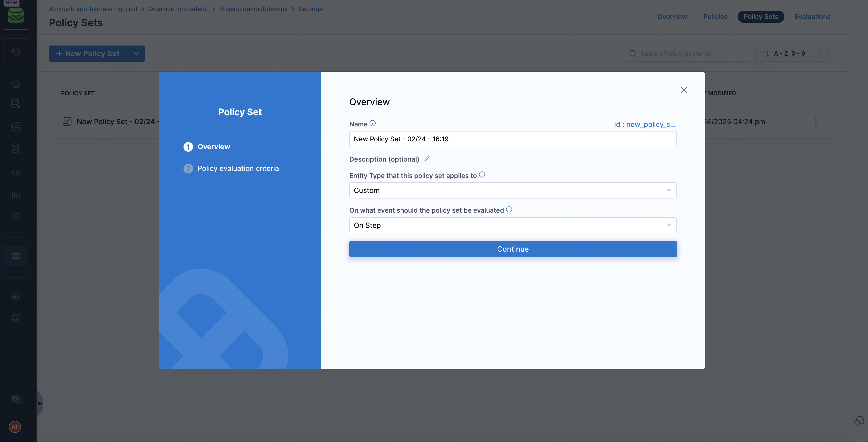Switch to the Evaluations tab
The height and width of the screenshot is (442, 868).
click(x=812, y=16)
